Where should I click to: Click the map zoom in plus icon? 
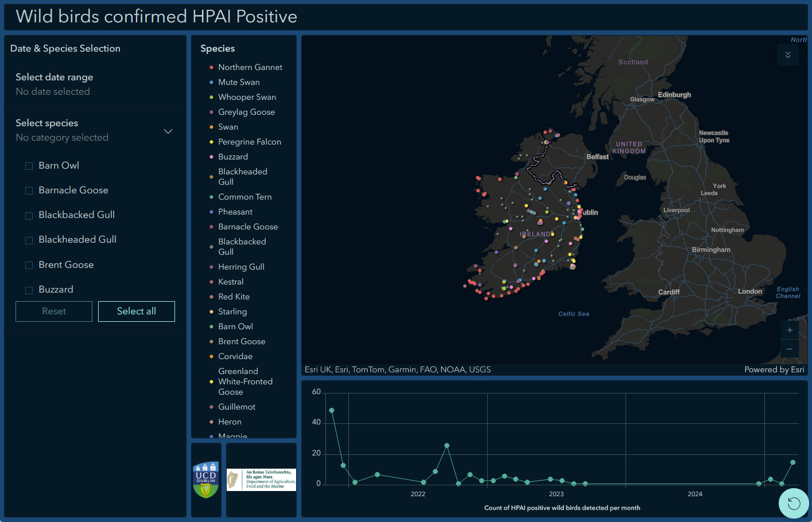tap(790, 330)
